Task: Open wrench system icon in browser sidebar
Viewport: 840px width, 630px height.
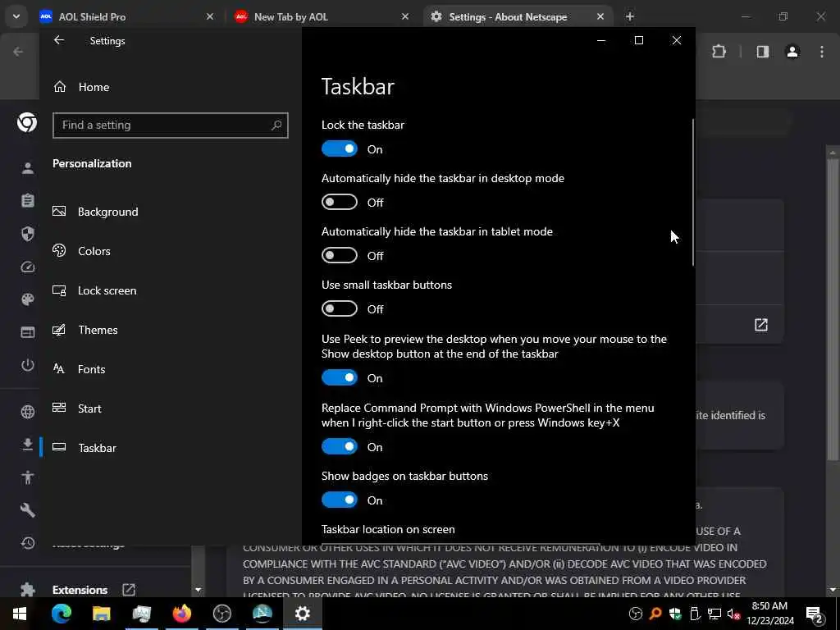Action: point(28,510)
